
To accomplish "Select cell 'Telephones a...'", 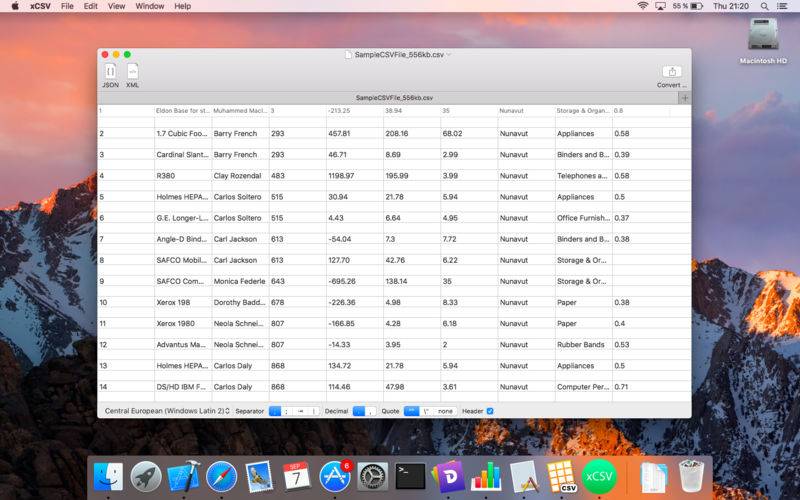I will click(x=582, y=176).
